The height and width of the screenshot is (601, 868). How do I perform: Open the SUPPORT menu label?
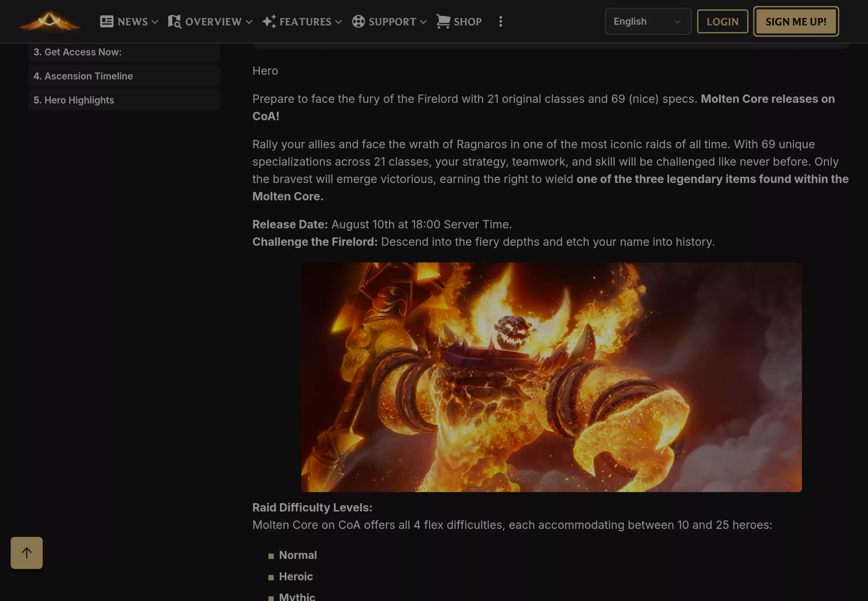point(392,22)
